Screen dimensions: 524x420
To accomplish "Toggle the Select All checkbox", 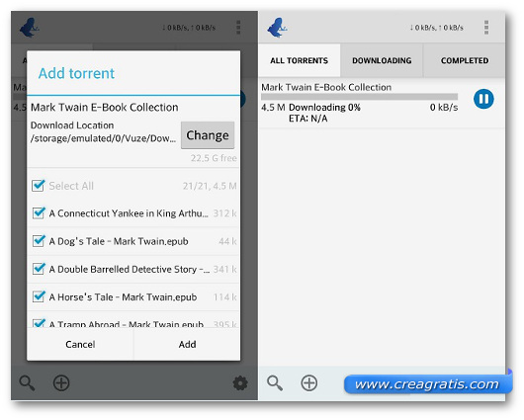I will pyautogui.click(x=39, y=186).
